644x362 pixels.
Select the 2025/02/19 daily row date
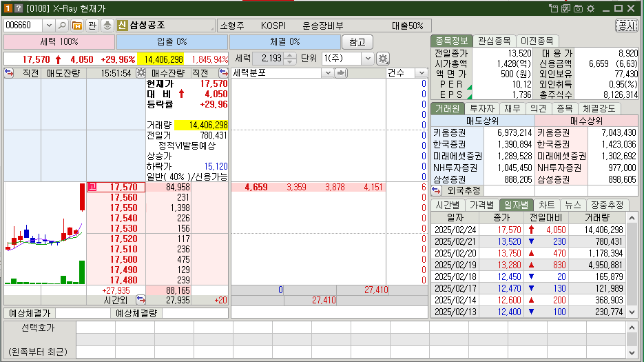[455, 265]
